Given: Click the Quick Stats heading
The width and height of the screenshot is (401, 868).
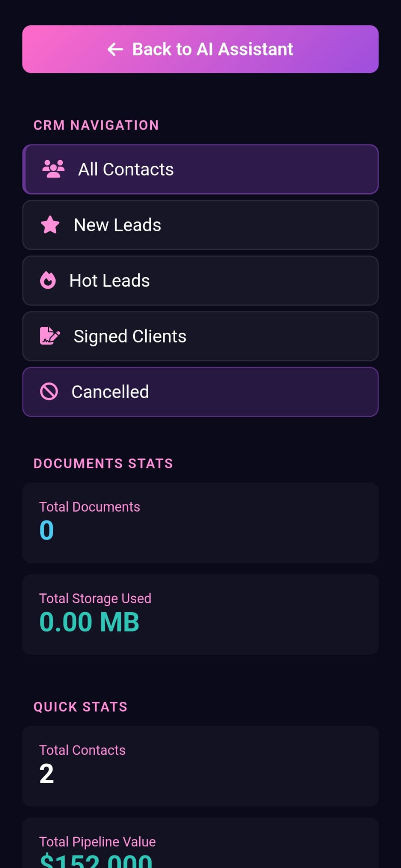Looking at the screenshot, I should point(81,707).
